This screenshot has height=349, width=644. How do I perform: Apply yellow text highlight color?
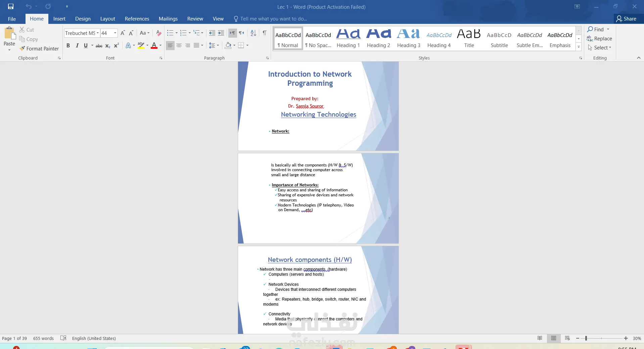point(141,45)
